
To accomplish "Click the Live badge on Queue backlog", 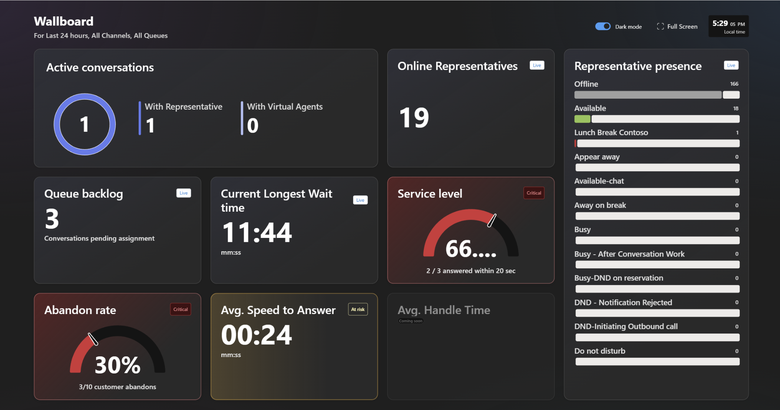I will (x=184, y=193).
